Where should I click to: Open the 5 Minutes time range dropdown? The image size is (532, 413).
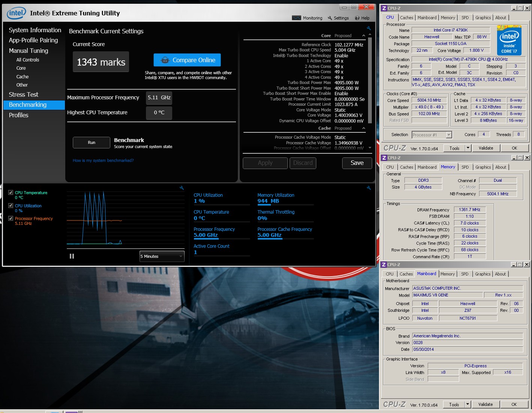coord(162,256)
